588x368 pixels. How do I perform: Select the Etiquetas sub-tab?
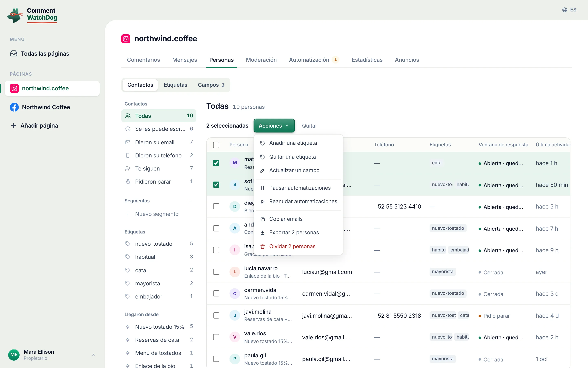point(175,85)
